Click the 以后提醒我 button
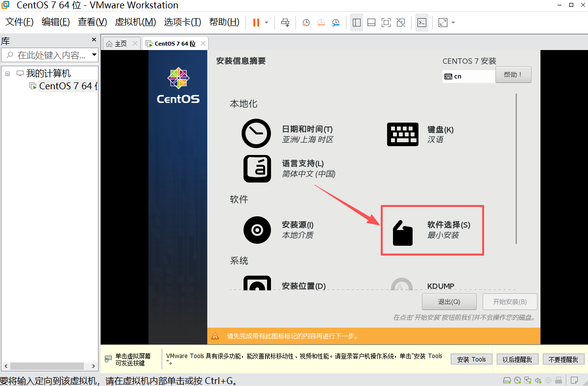The height and width of the screenshot is (386, 588). 517,359
